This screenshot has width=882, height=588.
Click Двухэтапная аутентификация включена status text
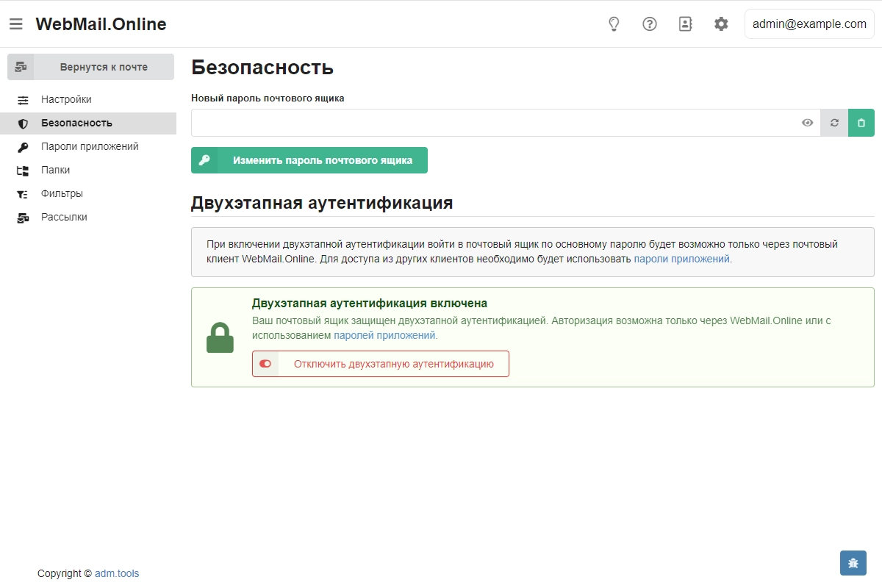click(370, 303)
